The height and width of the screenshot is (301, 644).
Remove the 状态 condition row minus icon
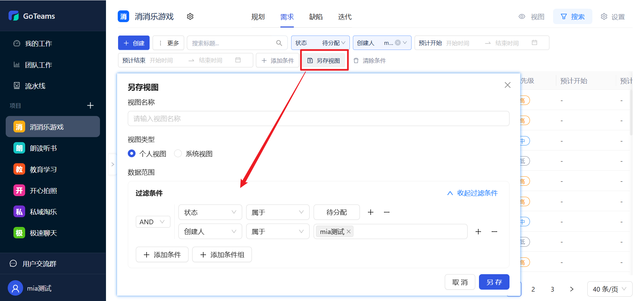pos(387,212)
